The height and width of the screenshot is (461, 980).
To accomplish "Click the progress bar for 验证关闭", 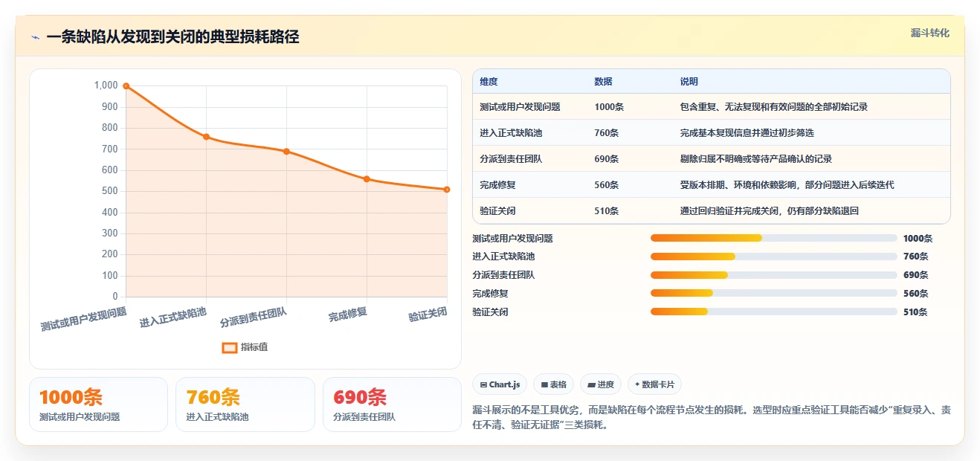I will (774, 312).
